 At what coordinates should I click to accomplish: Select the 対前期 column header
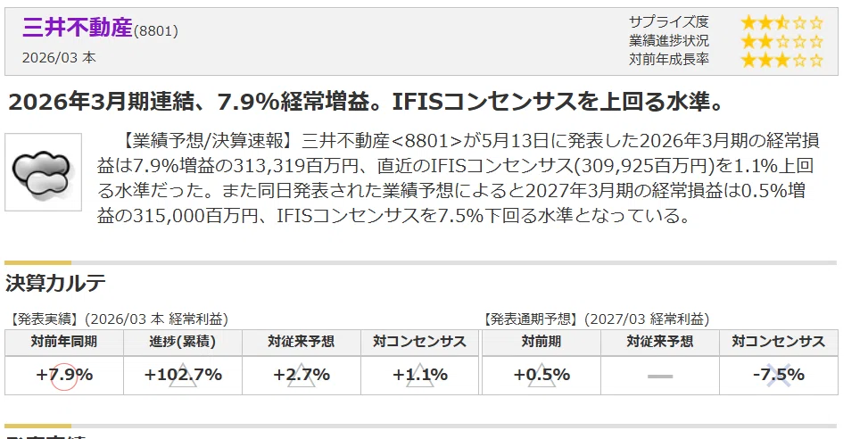tap(541, 342)
